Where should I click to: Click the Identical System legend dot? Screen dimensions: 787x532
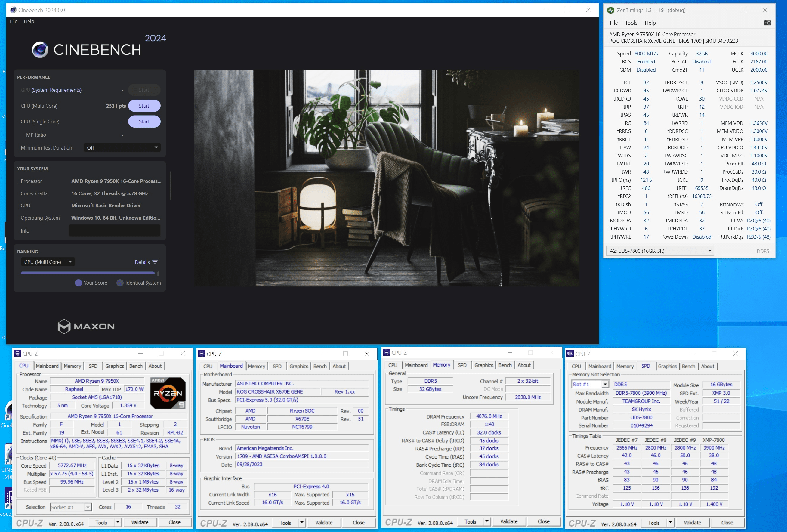click(120, 283)
